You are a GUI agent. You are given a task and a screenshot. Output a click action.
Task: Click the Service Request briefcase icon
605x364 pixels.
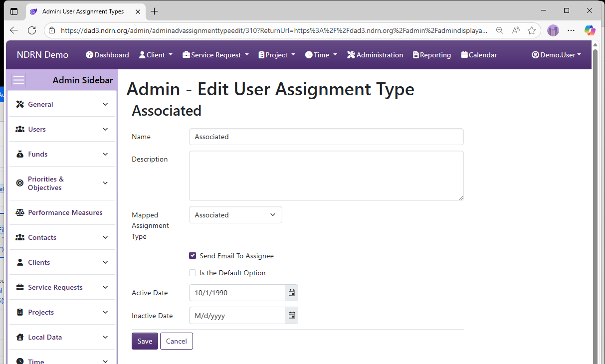pyautogui.click(x=186, y=55)
